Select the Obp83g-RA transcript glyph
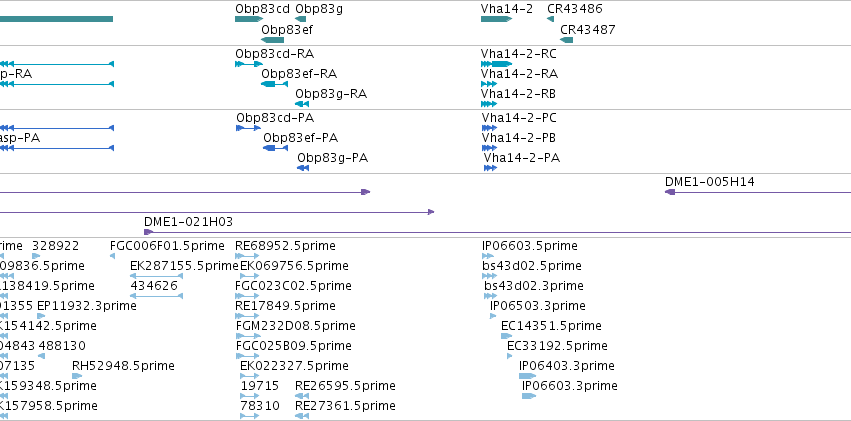 pyautogui.click(x=302, y=104)
